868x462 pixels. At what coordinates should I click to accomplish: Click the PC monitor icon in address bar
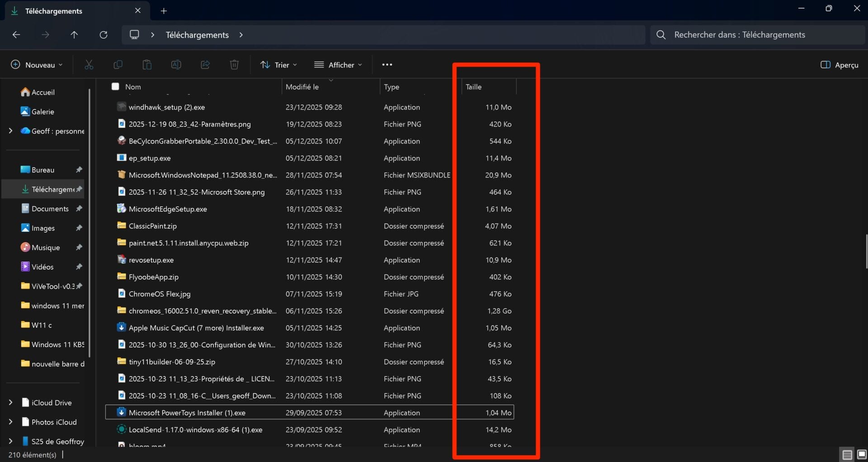click(134, 35)
